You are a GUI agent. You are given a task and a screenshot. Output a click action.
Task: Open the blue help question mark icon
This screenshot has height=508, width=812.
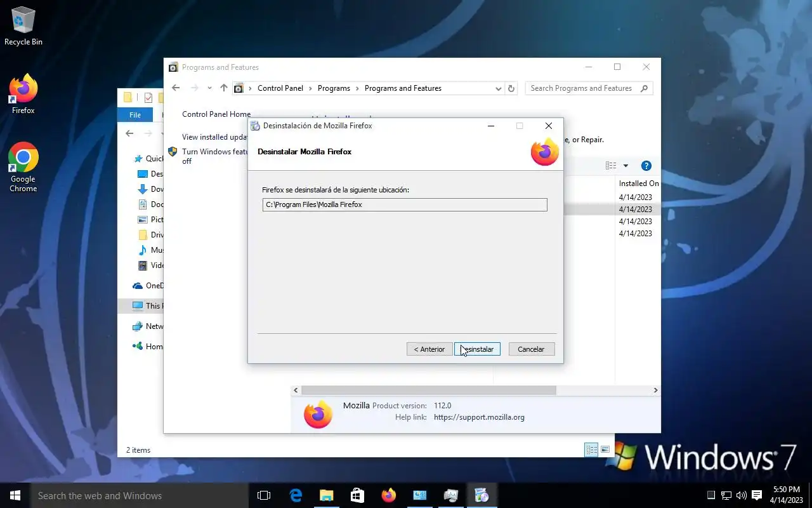pos(646,166)
